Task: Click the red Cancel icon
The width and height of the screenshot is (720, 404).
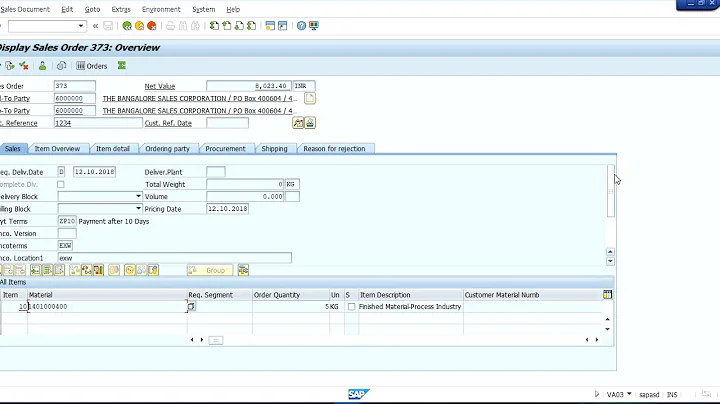Action: [152, 26]
